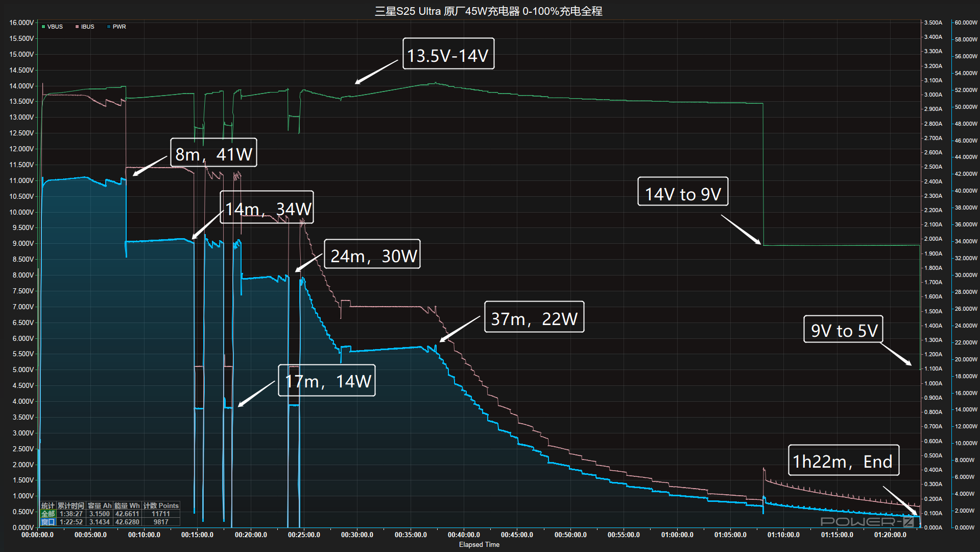
Task: Click the window time value 1:22:52
Action: tap(71, 522)
